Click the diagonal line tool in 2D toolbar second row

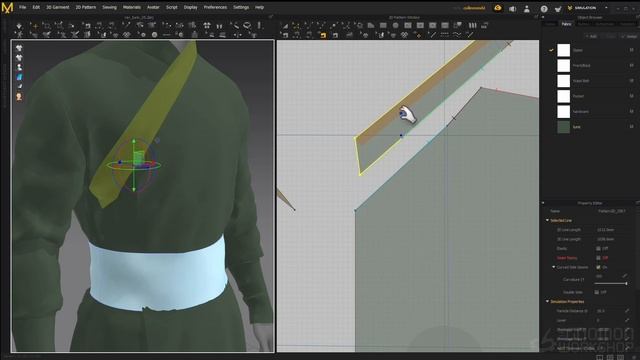click(432, 35)
